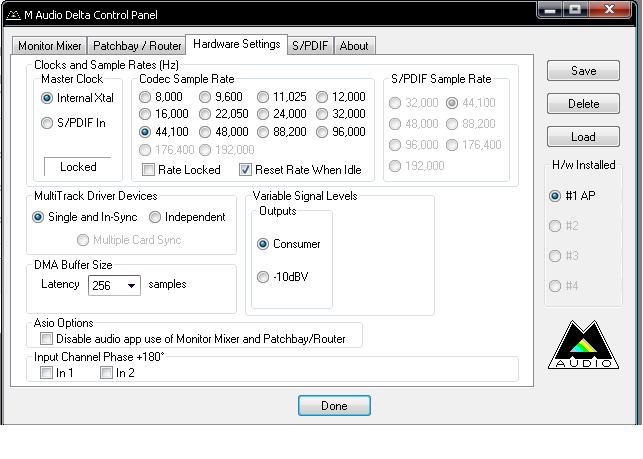Close the Delta Control Panel window
This screenshot has width=643, height=459.
pyautogui.click(x=609, y=10)
